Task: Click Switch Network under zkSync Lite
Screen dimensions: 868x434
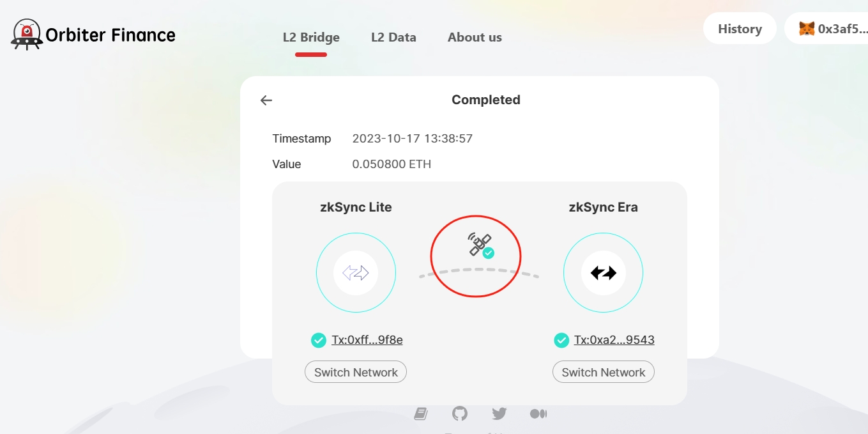Action: (x=356, y=372)
